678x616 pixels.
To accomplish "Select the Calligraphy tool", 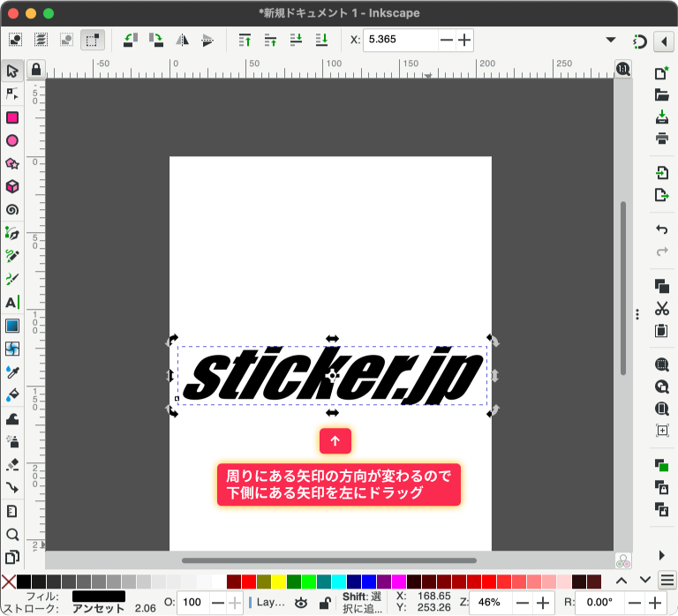I will point(12,279).
